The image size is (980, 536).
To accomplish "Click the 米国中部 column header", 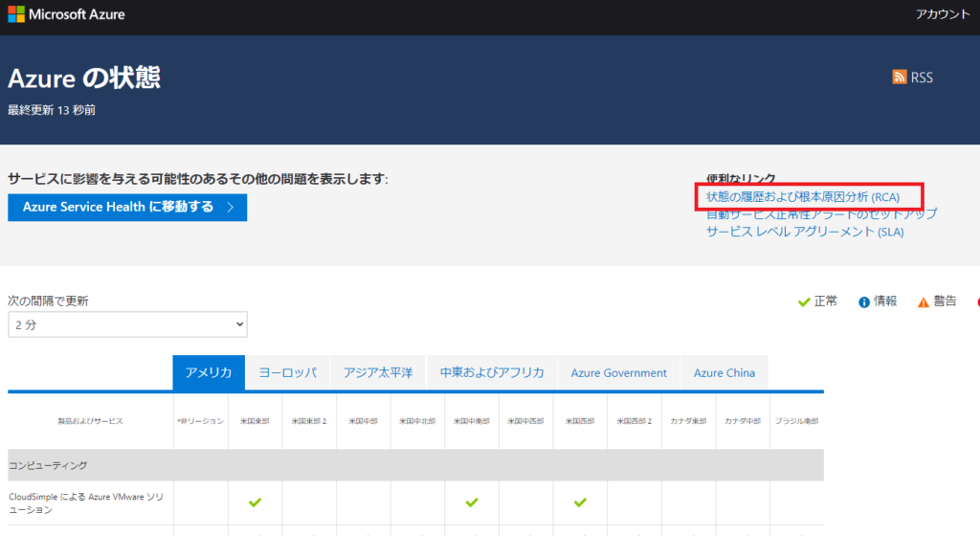I will coord(363,421).
